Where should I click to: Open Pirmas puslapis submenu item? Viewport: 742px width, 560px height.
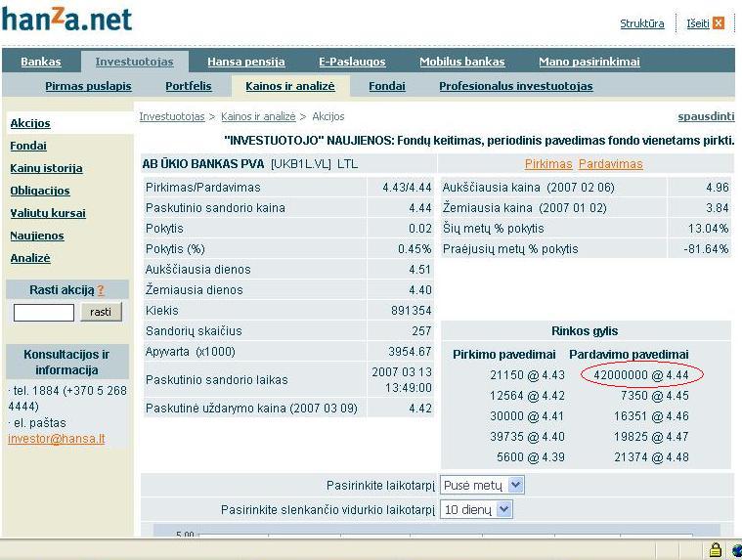click(89, 86)
